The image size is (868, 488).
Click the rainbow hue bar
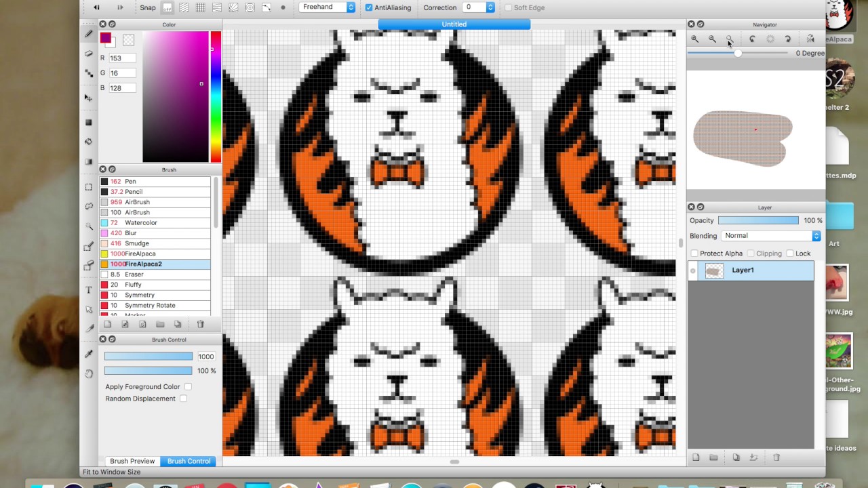point(215,97)
